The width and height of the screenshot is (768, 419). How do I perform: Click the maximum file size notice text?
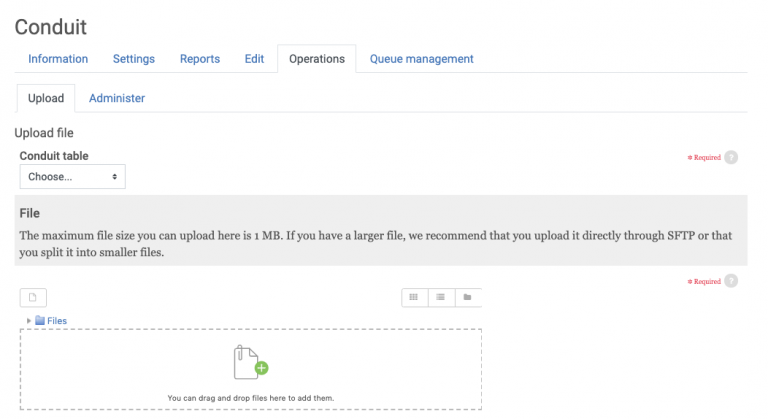click(376, 244)
